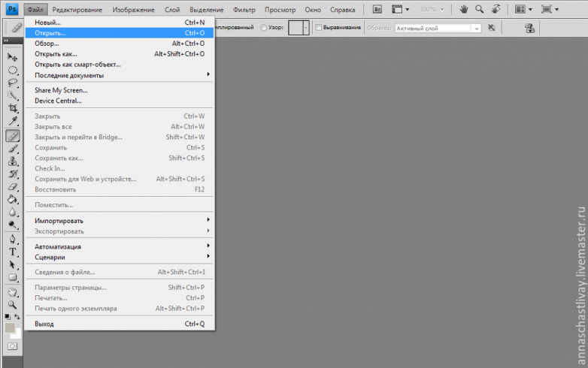Select the Brush tool
Screen dimensions: 588x368
(x=12, y=149)
